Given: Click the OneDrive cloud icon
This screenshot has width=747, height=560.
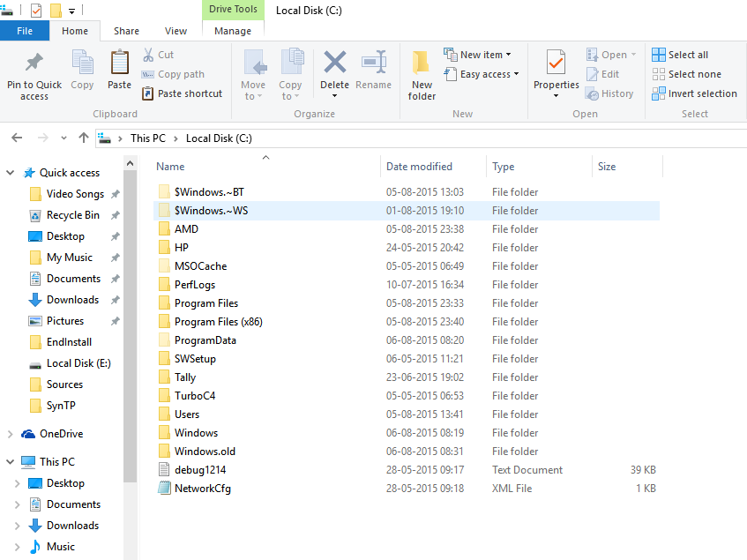Looking at the screenshot, I should click(x=28, y=434).
